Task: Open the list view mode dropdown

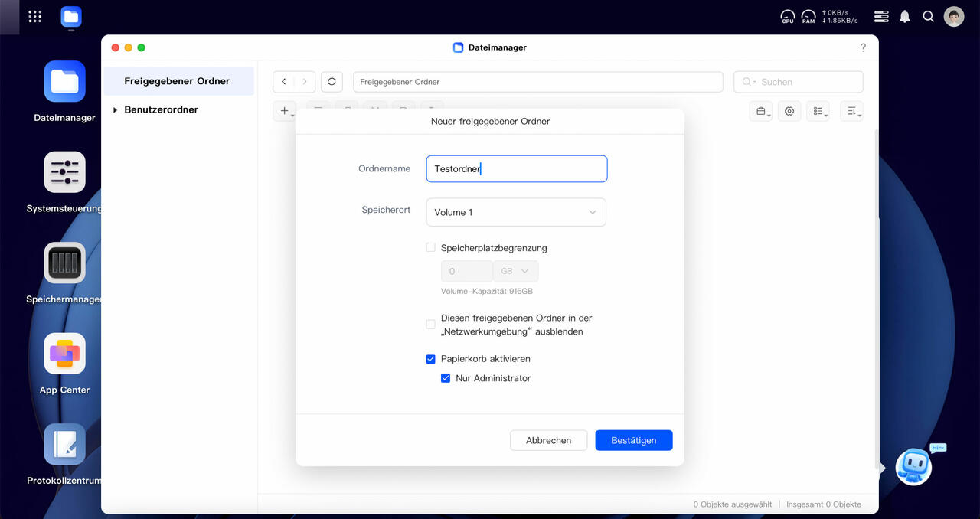Action: point(818,111)
